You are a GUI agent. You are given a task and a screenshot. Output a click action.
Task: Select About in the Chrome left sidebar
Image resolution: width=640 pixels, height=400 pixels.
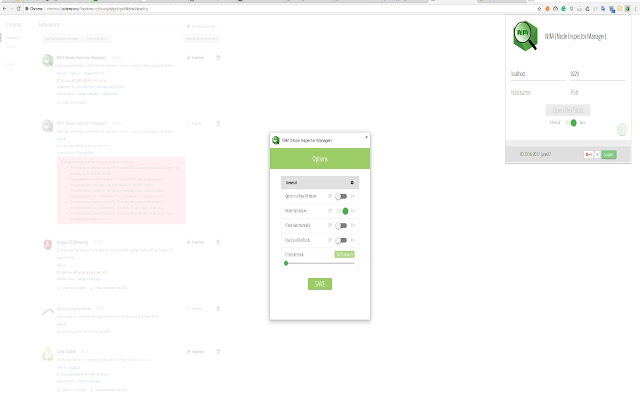10,64
